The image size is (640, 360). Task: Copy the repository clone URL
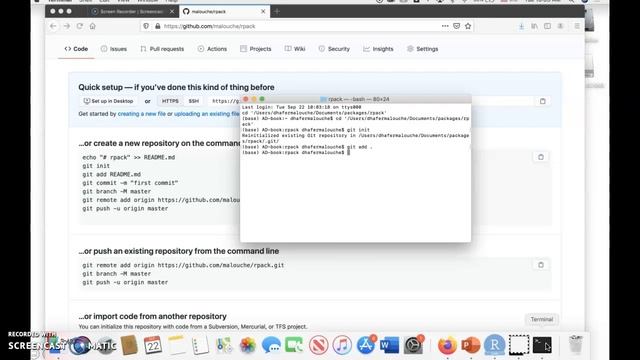tap(542, 101)
